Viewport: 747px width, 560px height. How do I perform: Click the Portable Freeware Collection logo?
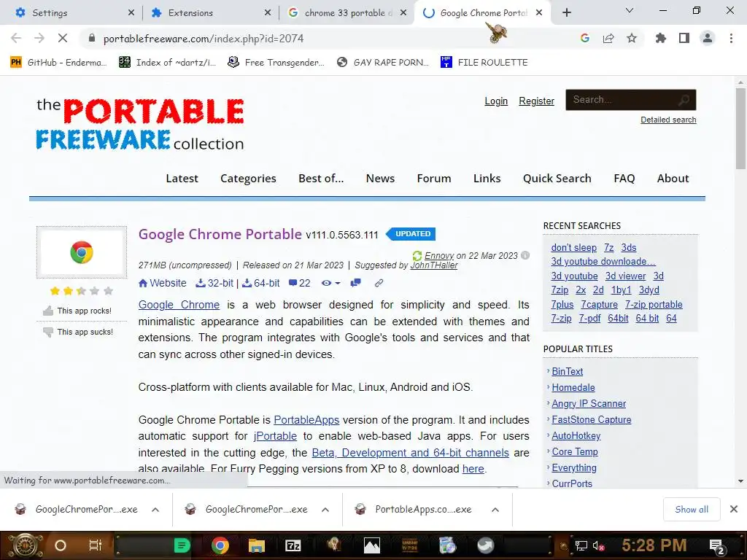pyautogui.click(x=140, y=124)
